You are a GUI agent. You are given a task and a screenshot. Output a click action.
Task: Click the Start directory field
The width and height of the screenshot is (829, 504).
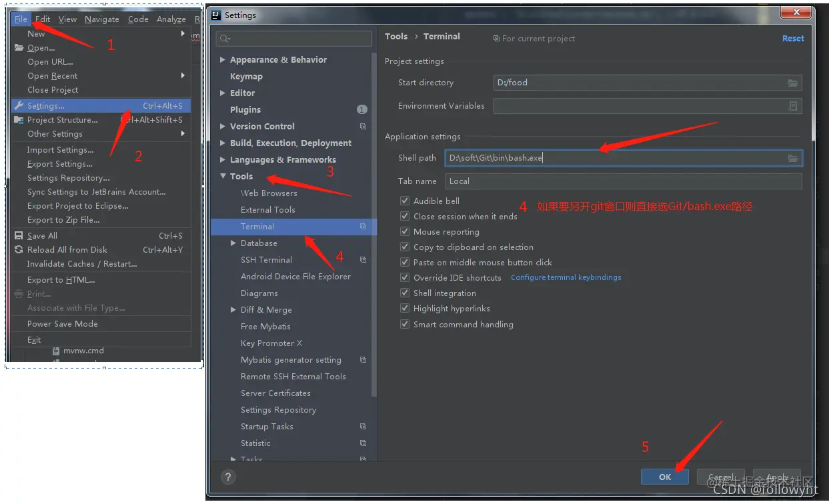pos(647,83)
